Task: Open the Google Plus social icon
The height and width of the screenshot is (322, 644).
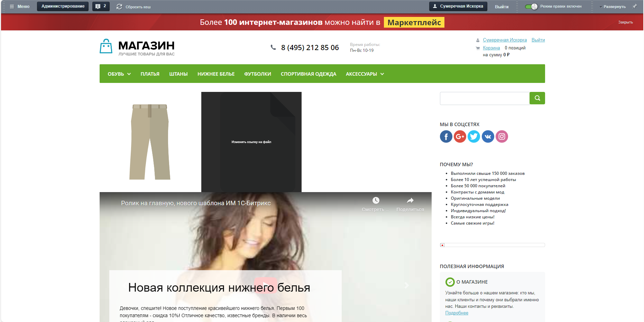Action: click(460, 136)
